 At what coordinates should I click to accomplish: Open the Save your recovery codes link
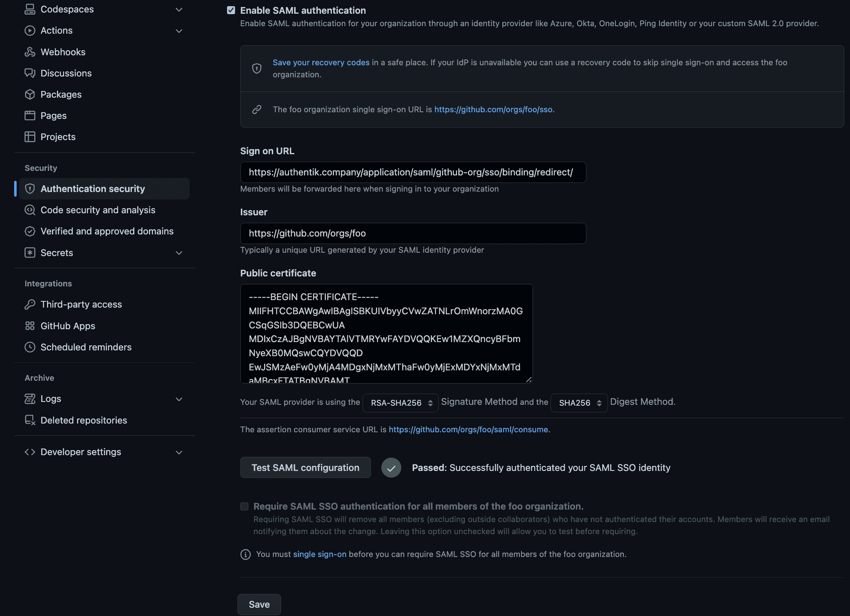coord(321,62)
